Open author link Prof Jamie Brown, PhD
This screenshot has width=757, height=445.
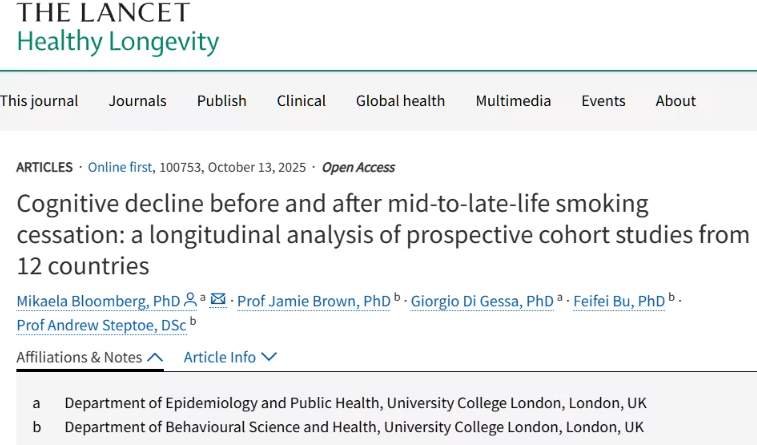tap(314, 301)
